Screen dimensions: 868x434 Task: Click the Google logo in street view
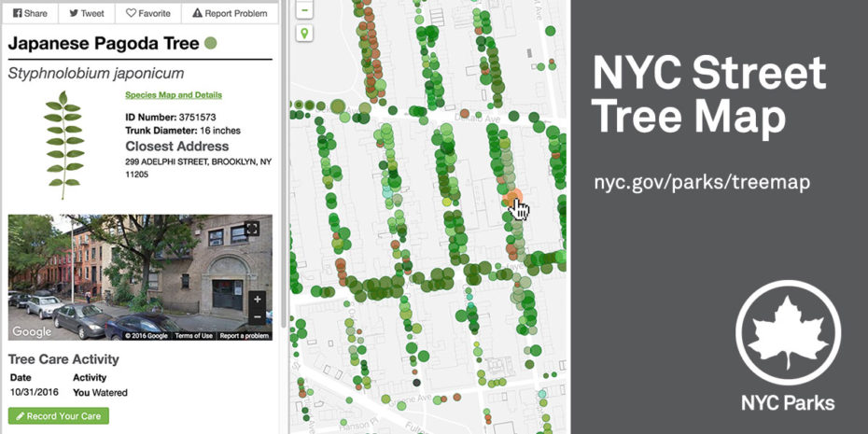click(x=32, y=331)
